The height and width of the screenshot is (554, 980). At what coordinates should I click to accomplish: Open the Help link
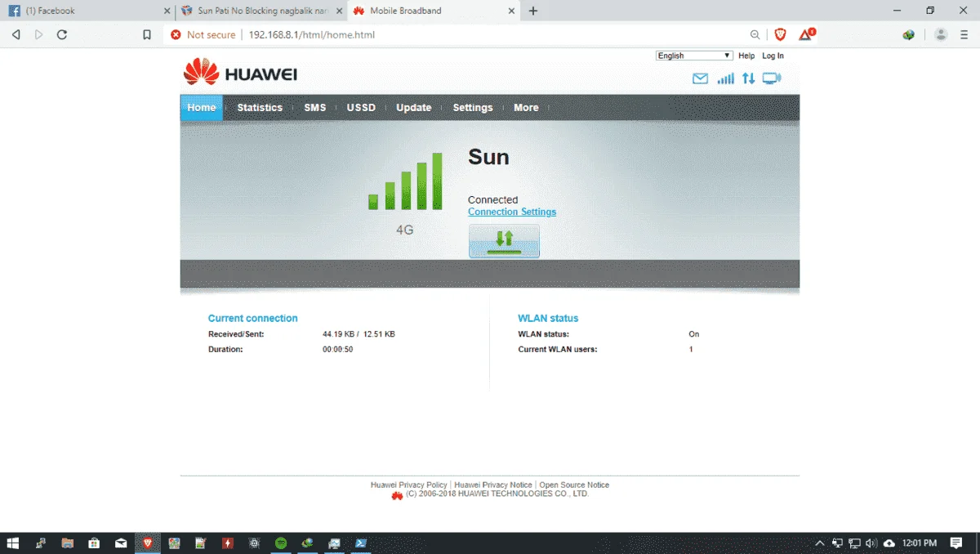click(x=746, y=56)
